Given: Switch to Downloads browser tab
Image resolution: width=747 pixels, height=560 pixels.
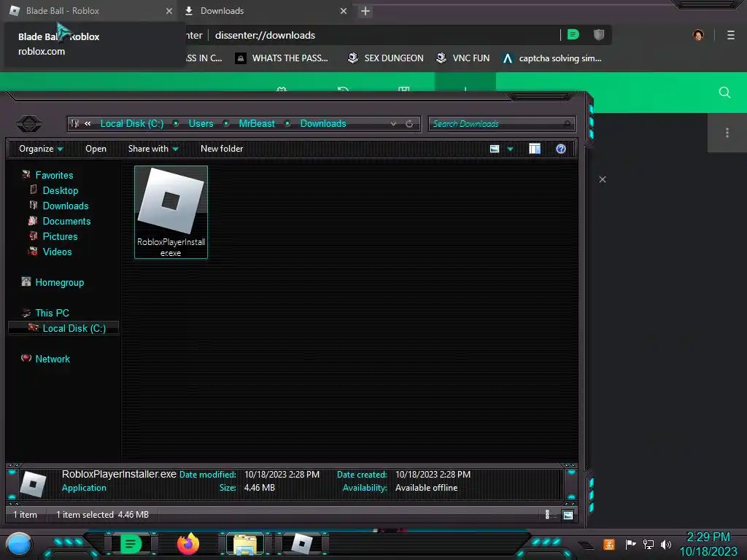Looking at the screenshot, I should coord(266,10).
